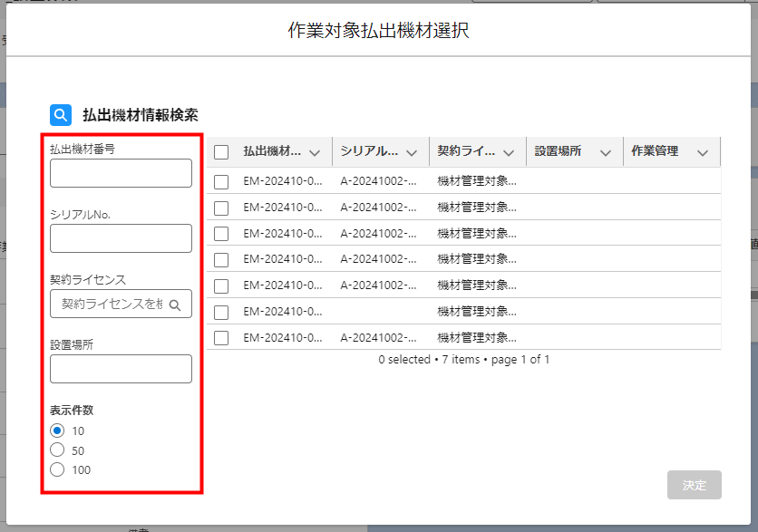Toggle the select-all checkbox in table header
Image resolution: width=758 pixels, height=532 pixels.
coord(221,152)
